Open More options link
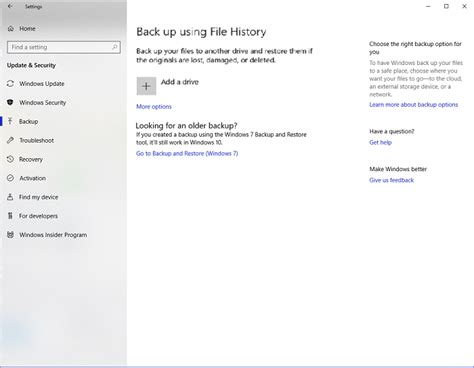The image size is (474, 368). [154, 107]
